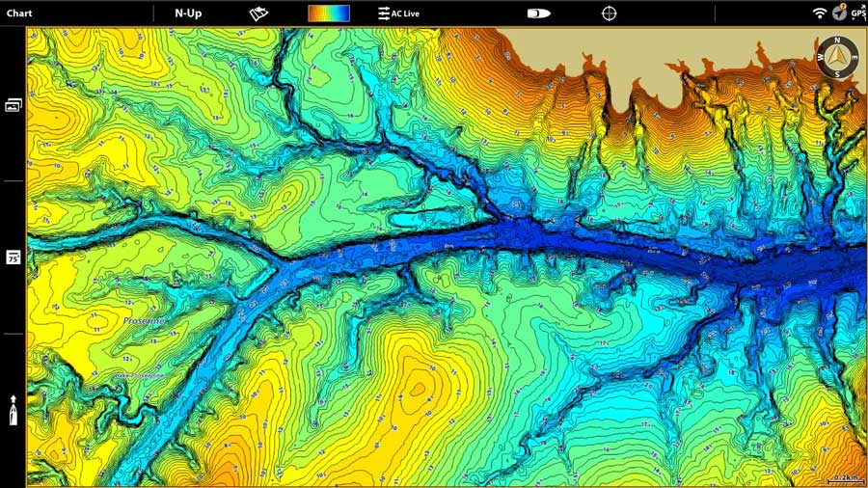The width and height of the screenshot is (868, 488).
Task: Select the Proserpine label on map
Action: (144, 320)
